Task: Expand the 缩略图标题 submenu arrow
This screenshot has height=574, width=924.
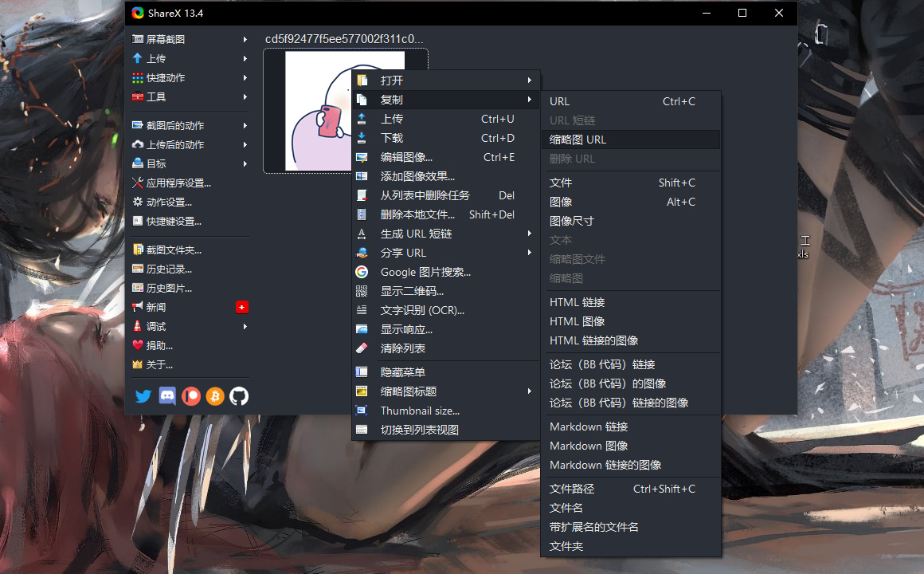Action: coord(530,391)
